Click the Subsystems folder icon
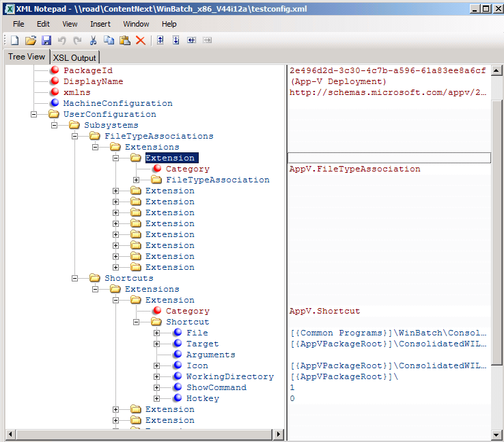The width and height of the screenshot is (504, 442). tap(74, 125)
